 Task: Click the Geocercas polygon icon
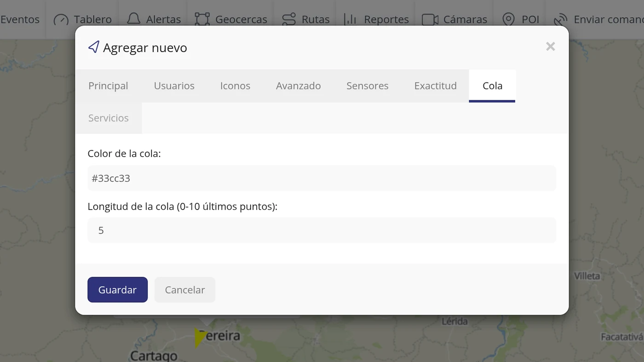[202, 19]
